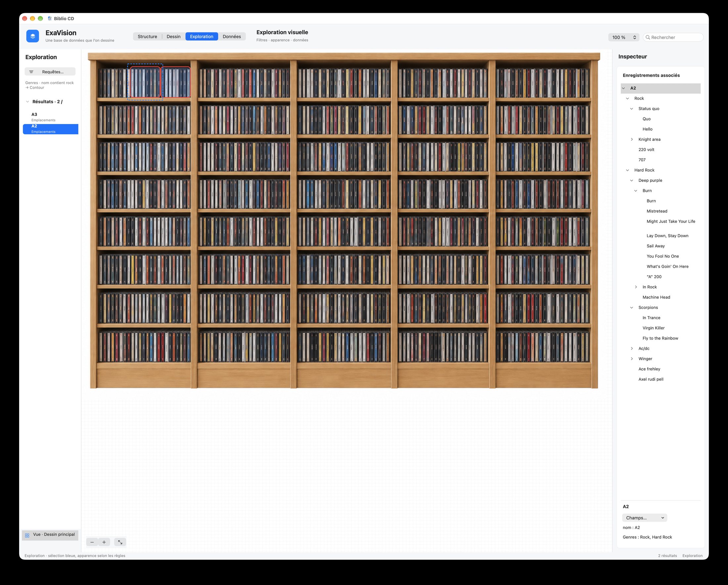Collapse the Rock genre node
The image size is (728, 585).
(x=628, y=99)
